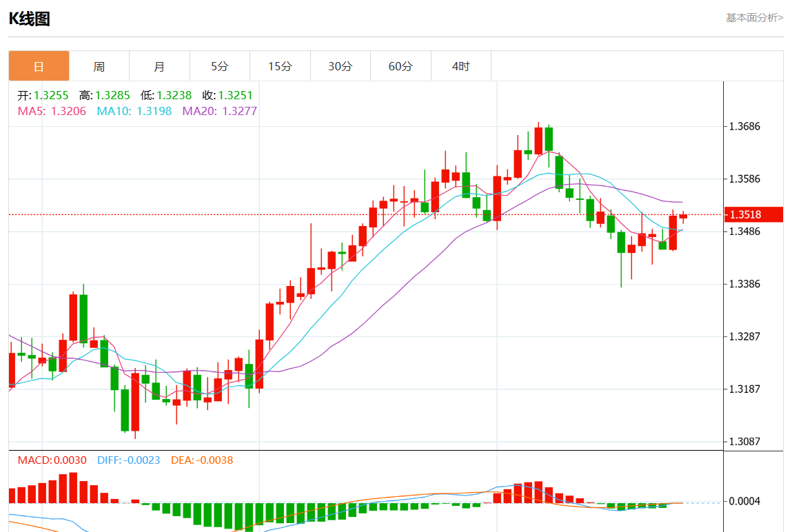
Task: Click the K线图 heading
Action: pos(29,19)
